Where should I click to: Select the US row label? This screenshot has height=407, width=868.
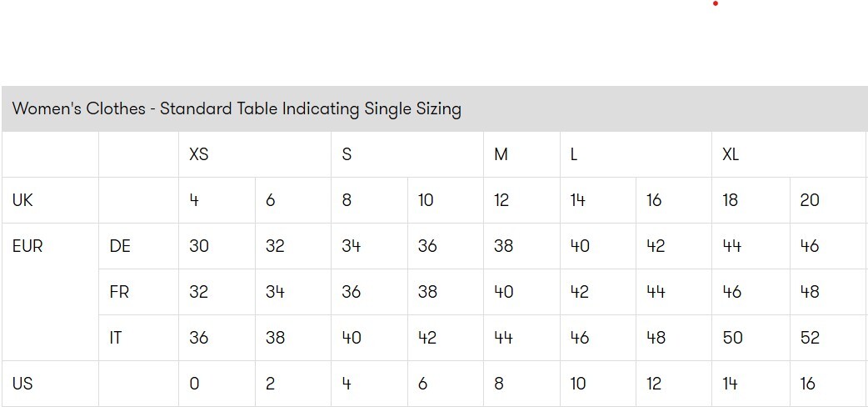click(x=22, y=384)
